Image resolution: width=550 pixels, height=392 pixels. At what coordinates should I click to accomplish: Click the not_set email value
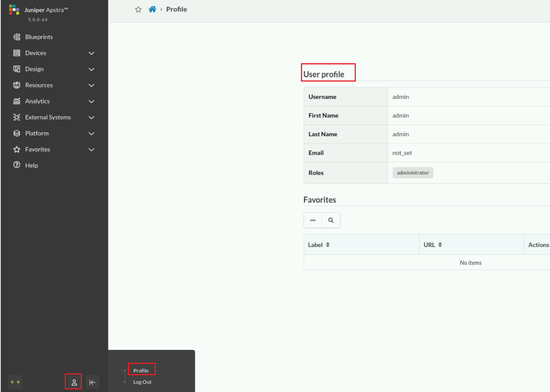pyautogui.click(x=402, y=153)
